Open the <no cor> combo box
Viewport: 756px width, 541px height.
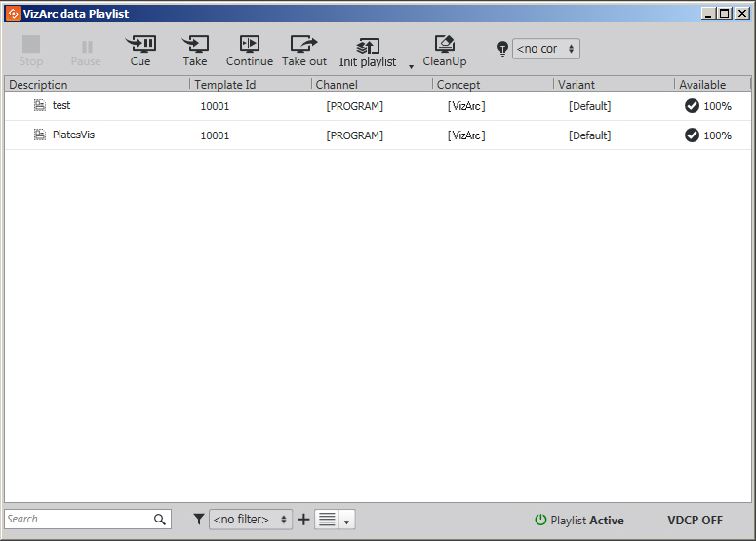pos(545,49)
